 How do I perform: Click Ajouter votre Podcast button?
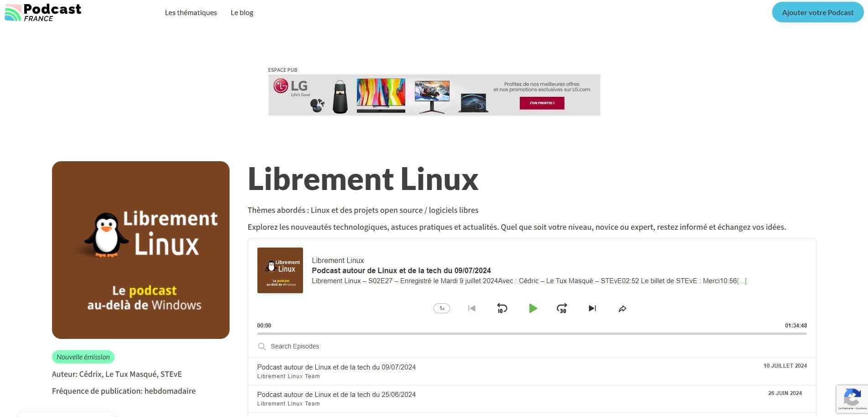tap(817, 12)
